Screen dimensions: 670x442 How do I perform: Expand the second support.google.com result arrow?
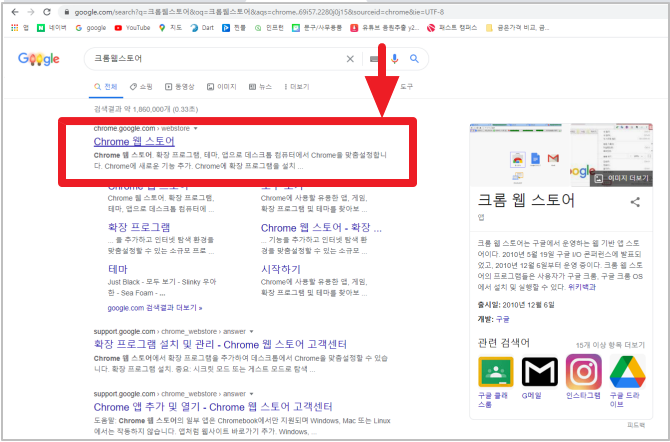point(252,394)
